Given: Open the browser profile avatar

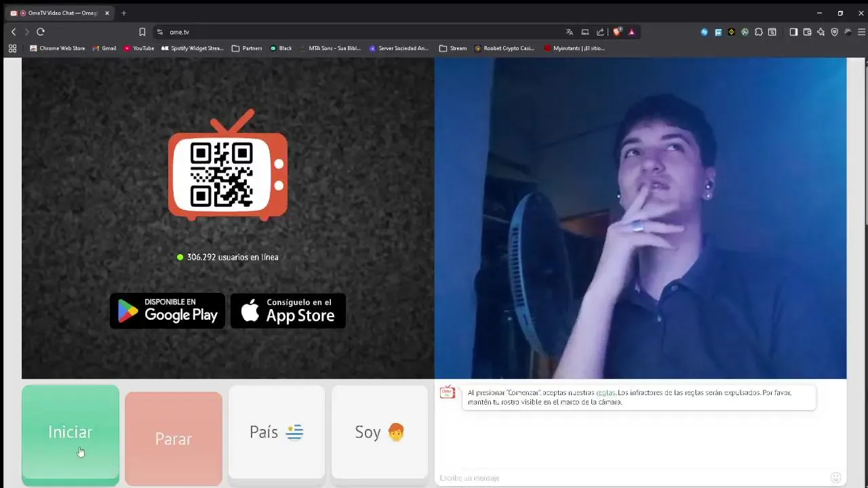Looking at the screenshot, I should point(848,32).
